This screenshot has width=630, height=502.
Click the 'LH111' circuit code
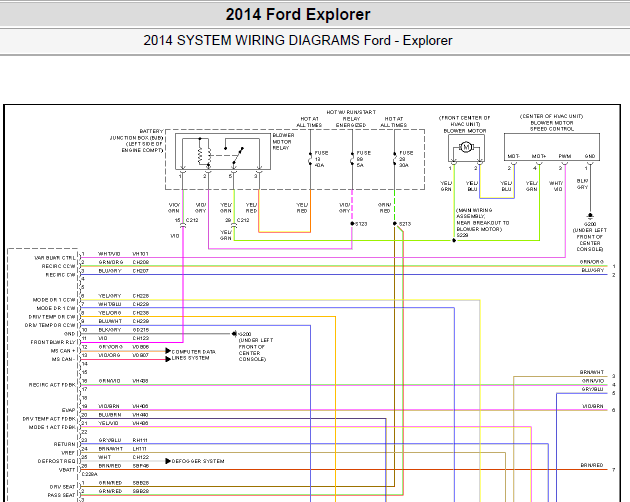click(x=140, y=449)
